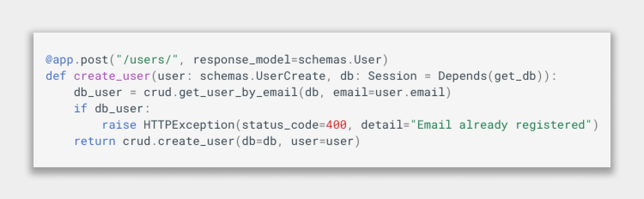
Task: Click the "Email already registered" string
Action: click(501, 125)
